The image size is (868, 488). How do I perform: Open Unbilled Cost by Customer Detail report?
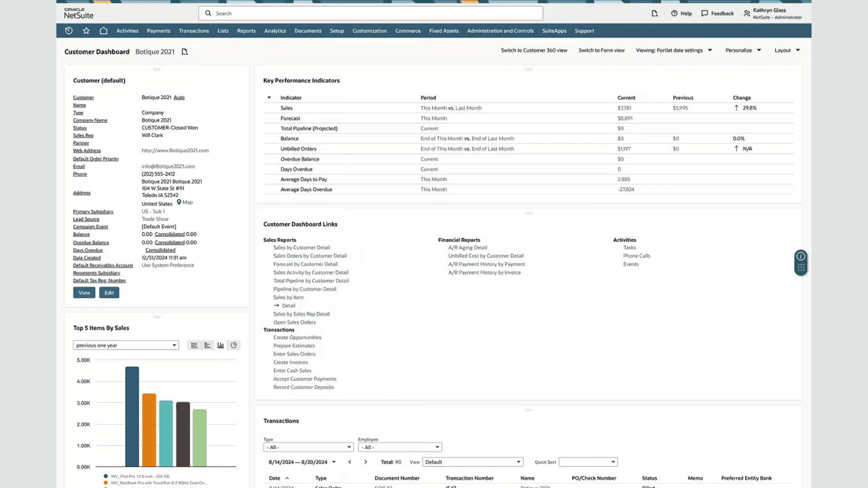point(486,256)
